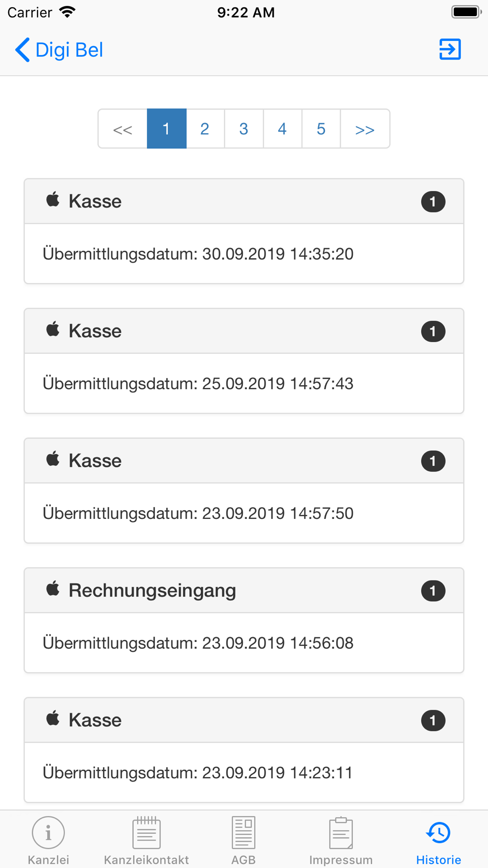Select the Historie tab
This screenshot has height=868, width=488.
coord(439,840)
